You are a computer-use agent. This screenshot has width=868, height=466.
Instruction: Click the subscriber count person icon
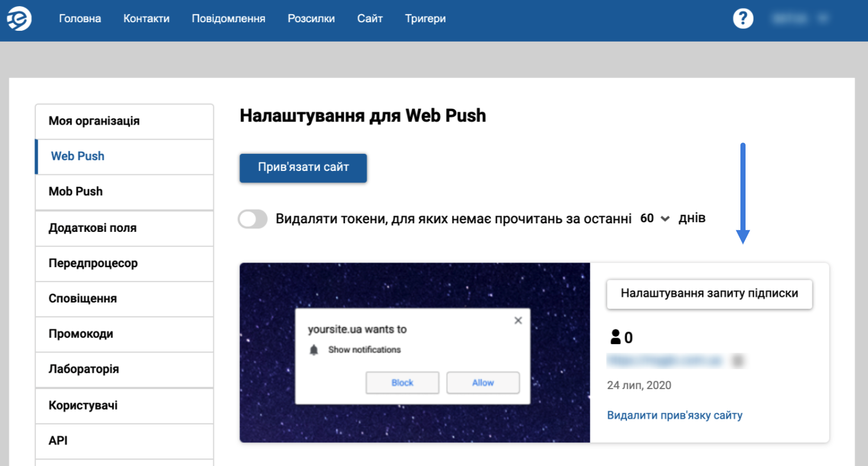click(616, 337)
